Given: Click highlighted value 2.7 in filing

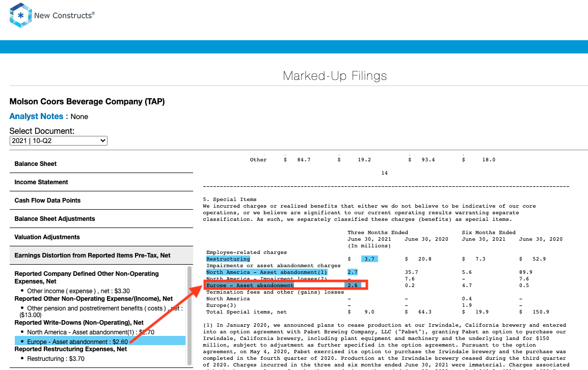Looking at the screenshot, I should pyautogui.click(x=353, y=272).
